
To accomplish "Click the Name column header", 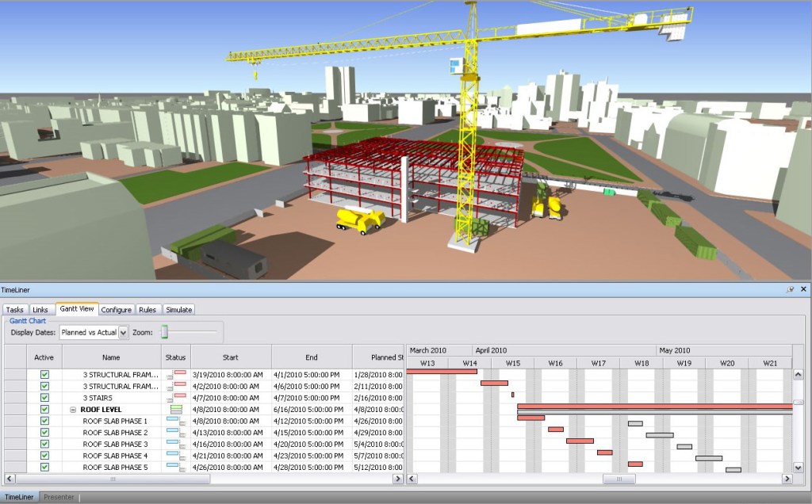I will tap(111, 357).
